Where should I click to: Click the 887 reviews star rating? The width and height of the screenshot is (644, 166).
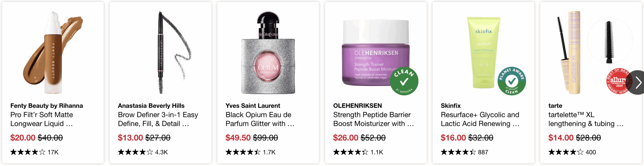click(x=464, y=152)
